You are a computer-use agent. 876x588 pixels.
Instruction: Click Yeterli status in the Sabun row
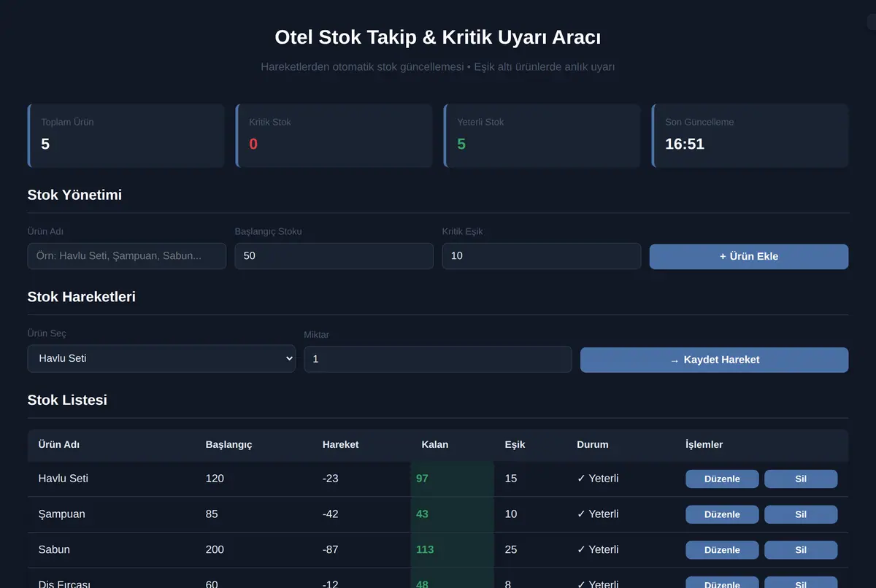598,549
